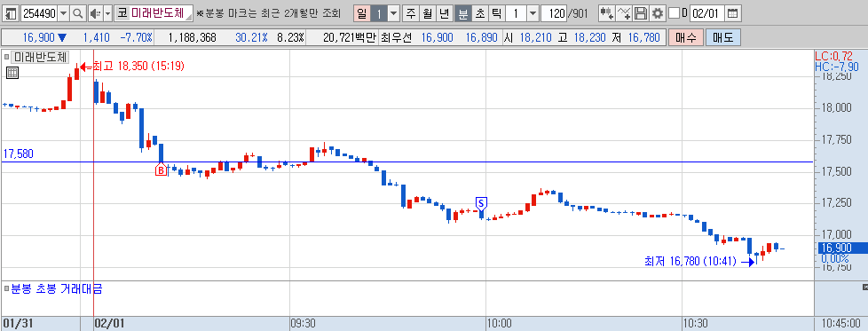Click the -7.70% change value
Viewport: 868px width, 331px height.
[x=137, y=37]
